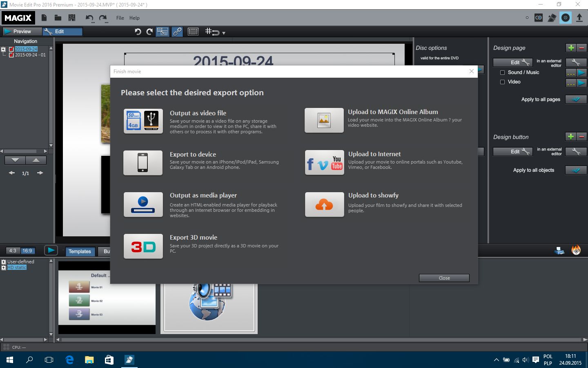This screenshot has height=368, width=588.
Task: Open the Help menu
Action: (134, 18)
